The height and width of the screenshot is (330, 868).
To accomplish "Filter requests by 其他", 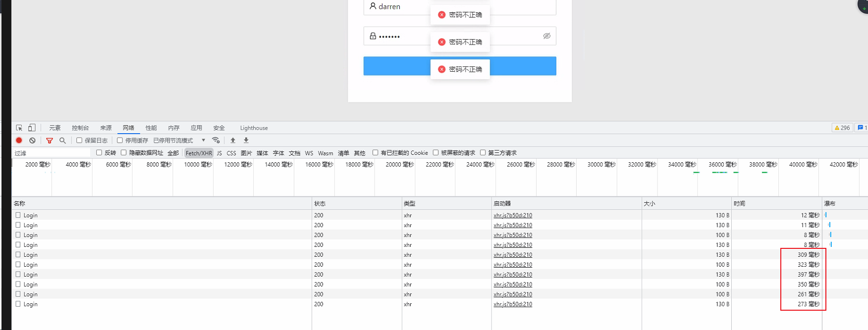I will click(360, 153).
